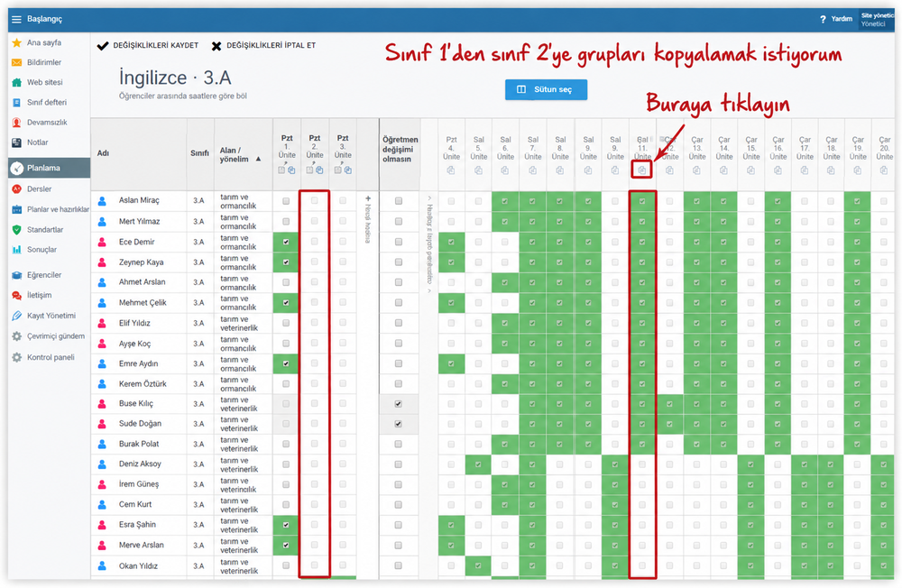Viewport: 902px width, 588px height.
Task: Uncheck Buse Kılıç's Öğretmen değişimi olmasın checkbox
Action: click(x=398, y=404)
